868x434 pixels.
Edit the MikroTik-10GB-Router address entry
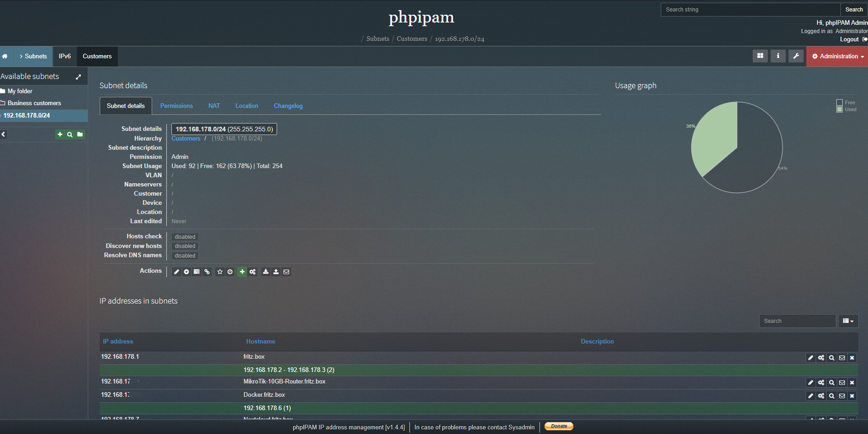coord(811,383)
